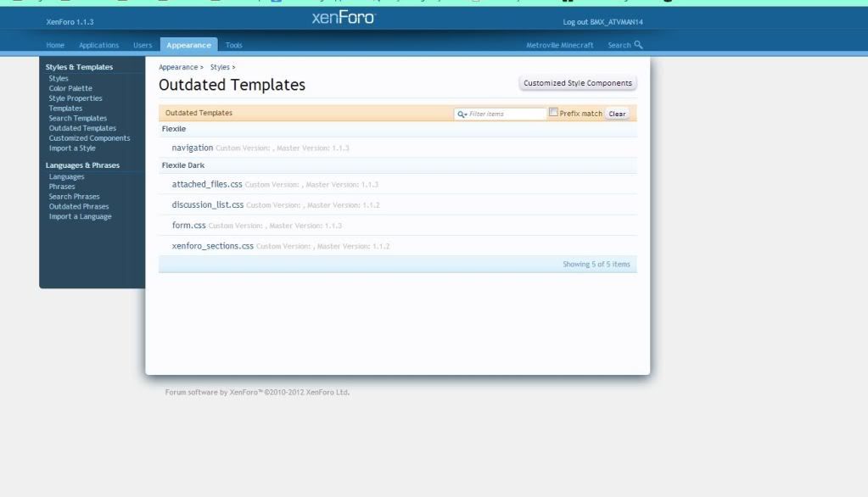Viewport: 868px width, 497px height.
Task: Open the Metroville Minecraft link
Action: pyautogui.click(x=560, y=46)
